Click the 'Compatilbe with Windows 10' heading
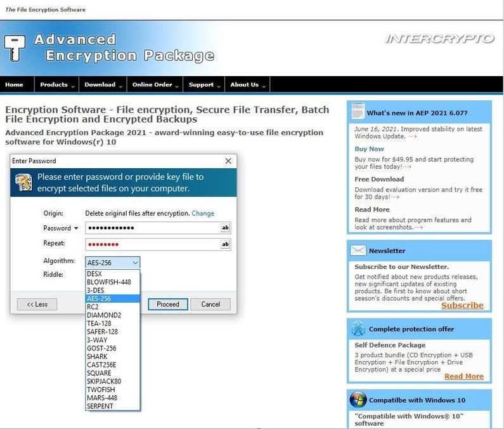The width and height of the screenshot is (504, 429). tap(417, 400)
